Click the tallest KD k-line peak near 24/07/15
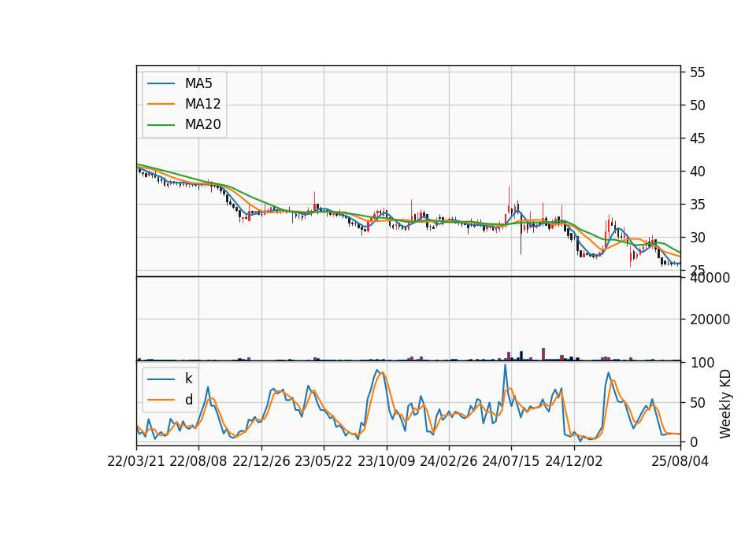 tap(506, 364)
